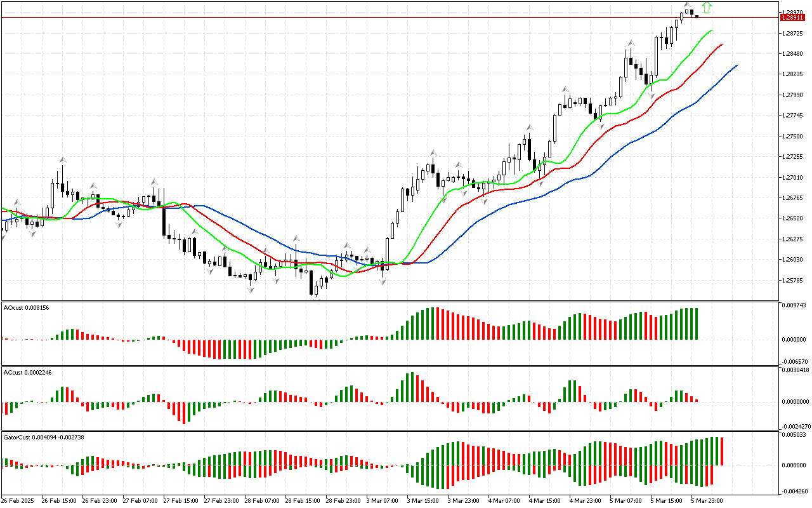Click the 1.28970 price scale label
This screenshot has height=508, width=812.
[794, 13]
